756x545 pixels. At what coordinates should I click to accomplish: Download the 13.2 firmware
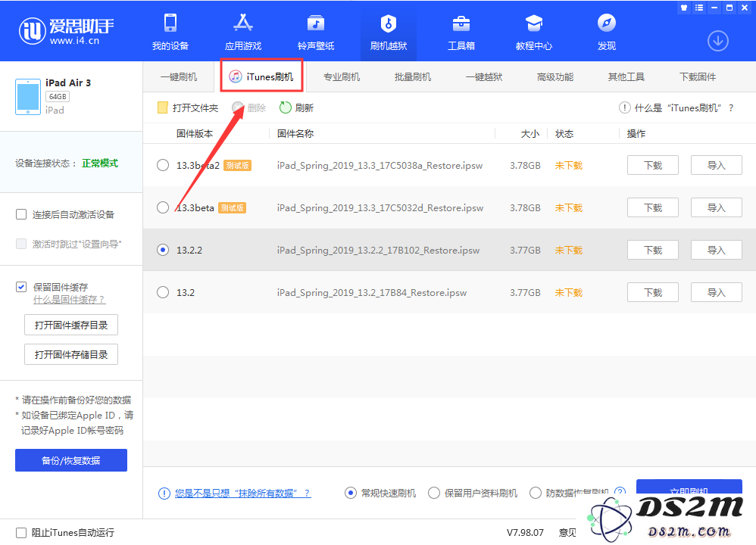click(x=653, y=292)
